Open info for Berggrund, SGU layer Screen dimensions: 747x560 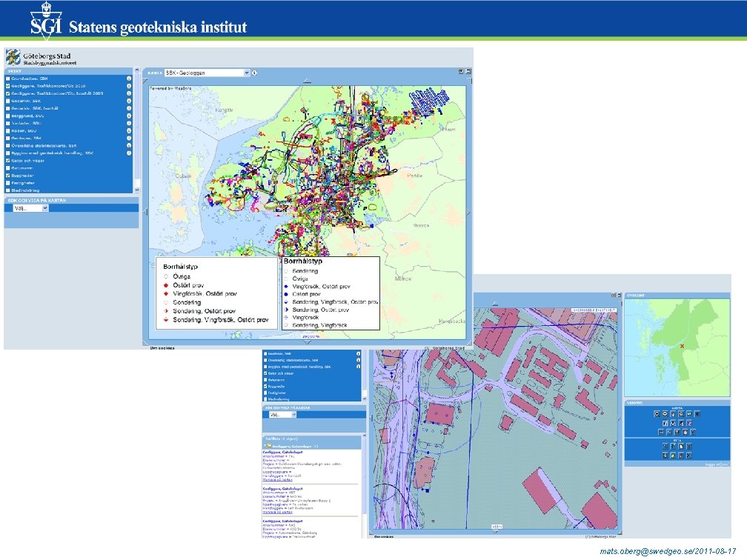click(x=129, y=116)
